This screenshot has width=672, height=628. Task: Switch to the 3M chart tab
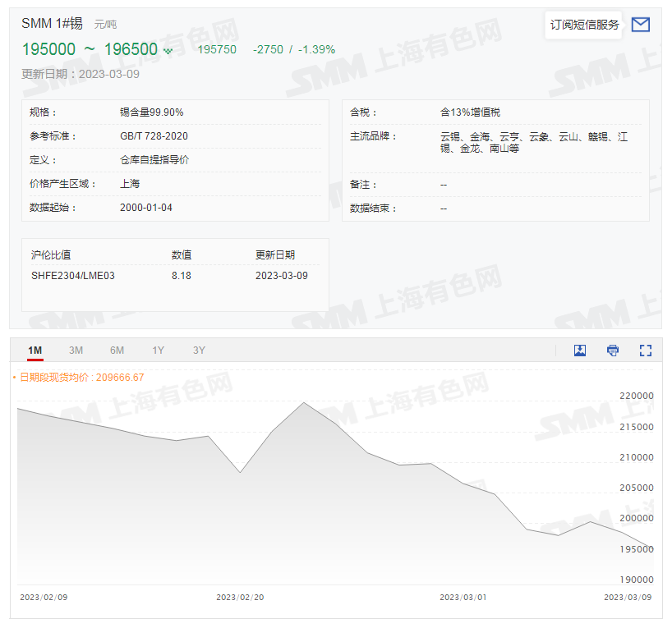76,350
